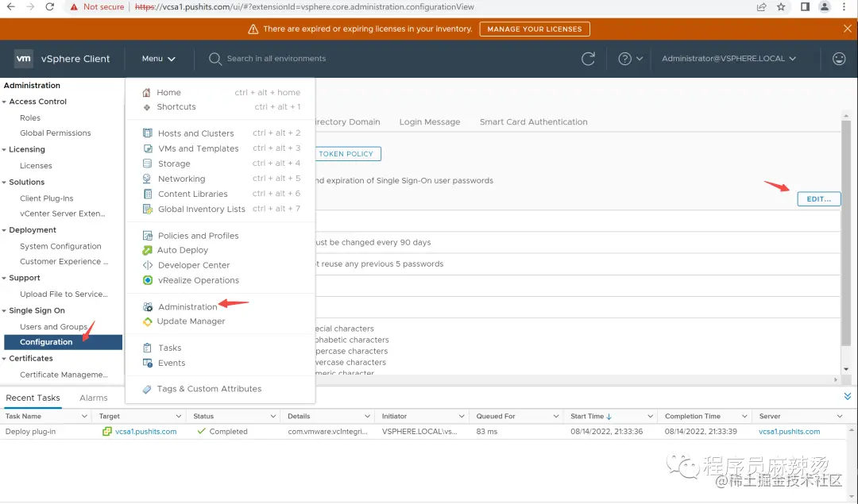858x504 pixels.
Task: Click the vSphere refresh icon in the header
Action: click(x=588, y=59)
